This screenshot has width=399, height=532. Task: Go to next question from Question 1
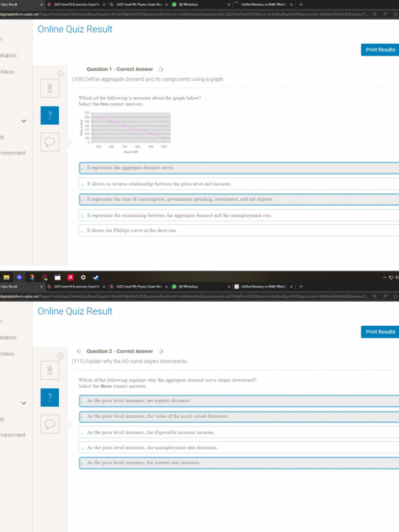(x=161, y=69)
